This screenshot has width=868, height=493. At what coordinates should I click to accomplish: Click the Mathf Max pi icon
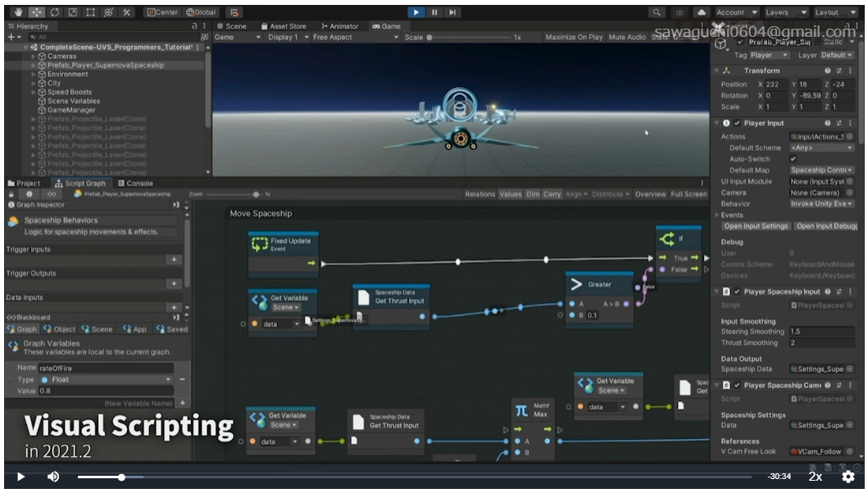(521, 410)
